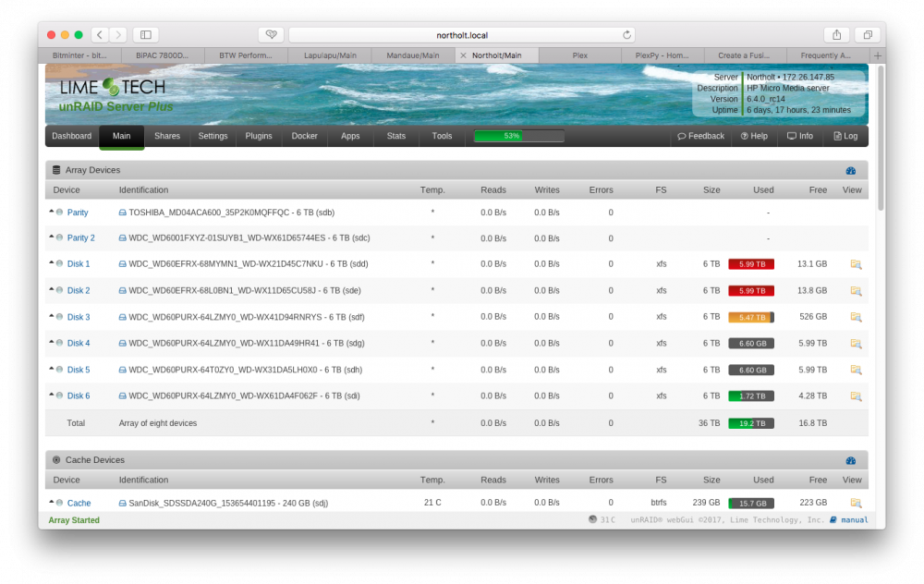The width and height of the screenshot is (924, 584).
Task: Click the Disk 5 status indicator
Action: tap(59, 370)
